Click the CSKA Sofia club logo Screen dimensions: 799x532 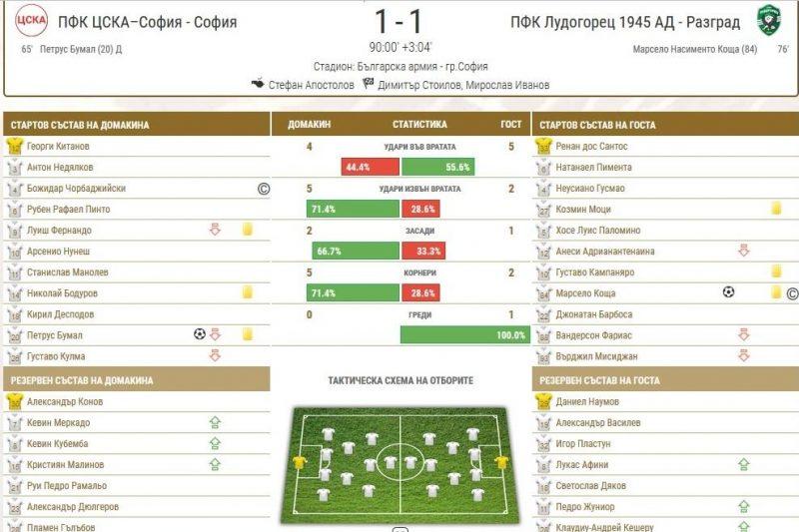(x=31, y=20)
